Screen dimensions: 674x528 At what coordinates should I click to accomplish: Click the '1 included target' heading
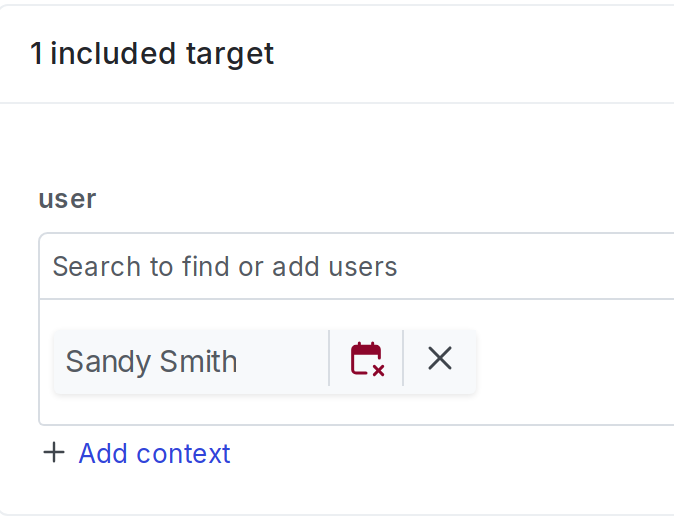coord(152,53)
